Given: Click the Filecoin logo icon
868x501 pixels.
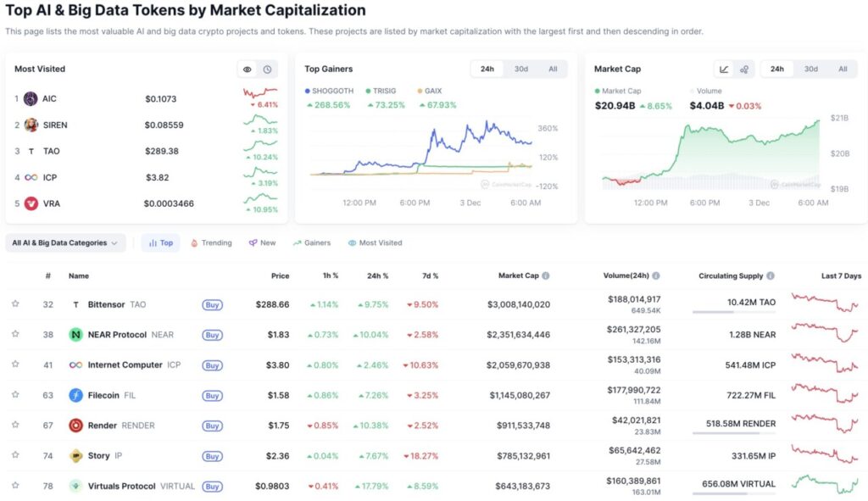Looking at the screenshot, I should click(x=76, y=395).
